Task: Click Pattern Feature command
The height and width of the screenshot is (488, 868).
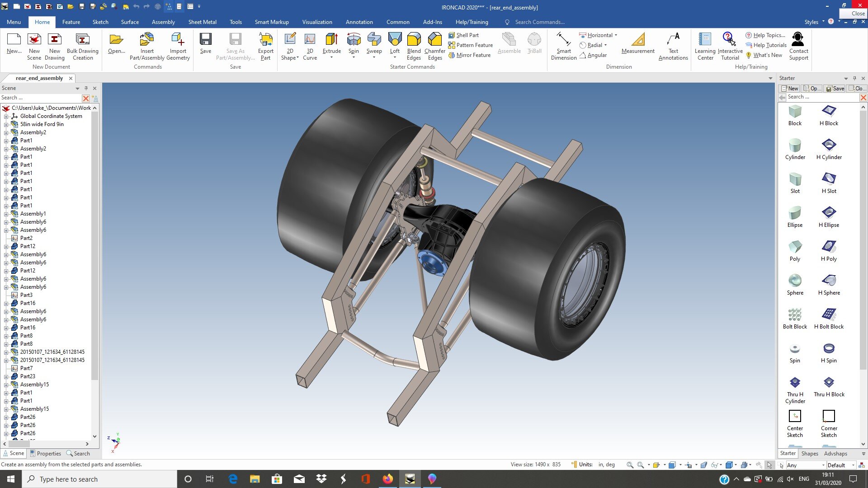Action: pyautogui.click(x=470, y=45)
